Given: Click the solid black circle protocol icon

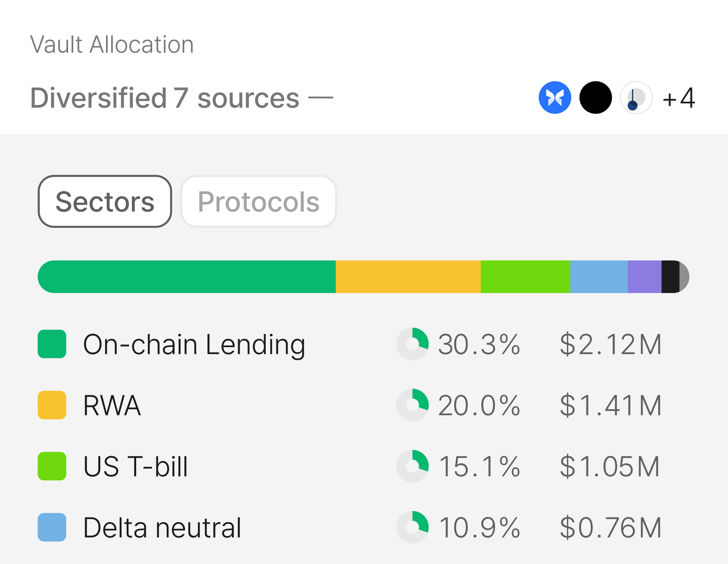Looking at the screenshot, I should [596, 98].
